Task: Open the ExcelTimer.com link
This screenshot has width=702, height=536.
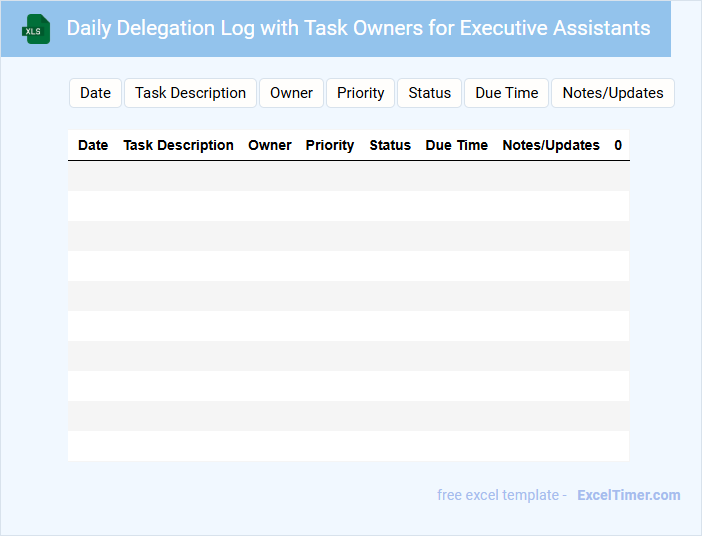Action: (x=628, y=495)
